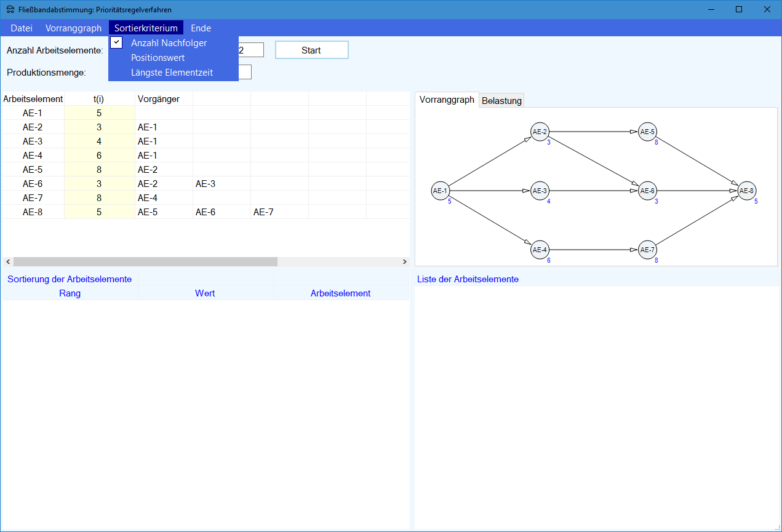Collapse the Sortierkriterium menu
The image size is (782, 532).
click(146, 28)
